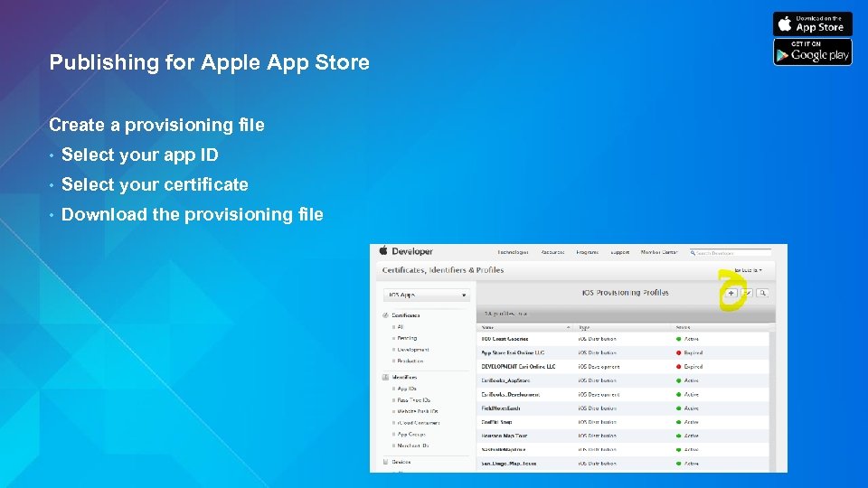Click the Download on the App Store badge
Image resolution: width=868 pixels, height=488 pixels.
pyautogui.click(x=813, y=24)
